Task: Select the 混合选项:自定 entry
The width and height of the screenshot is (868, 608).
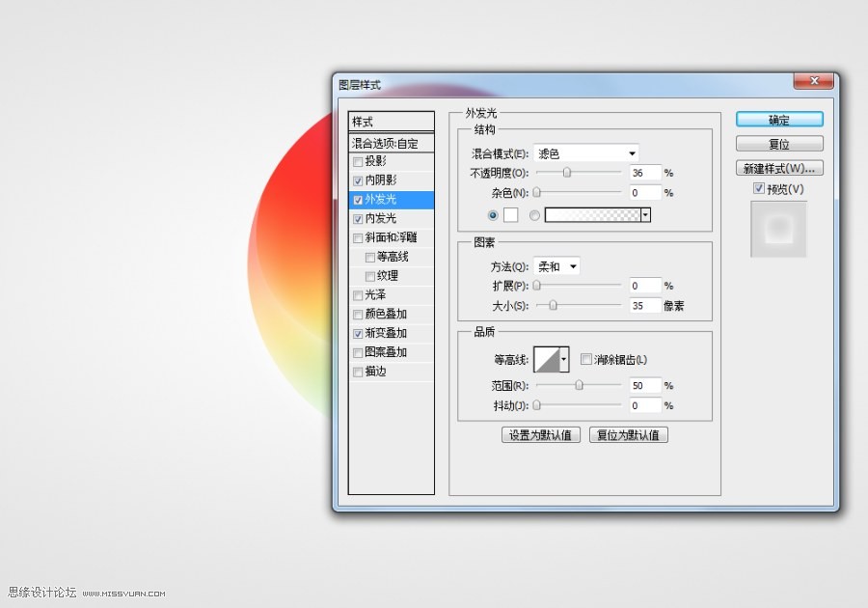Action: [386, 142]
